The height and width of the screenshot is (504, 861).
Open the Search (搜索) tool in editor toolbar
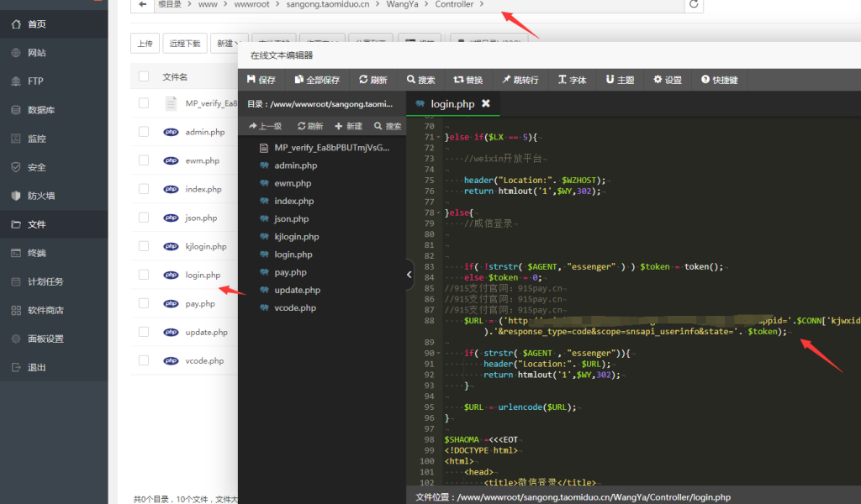420,80
